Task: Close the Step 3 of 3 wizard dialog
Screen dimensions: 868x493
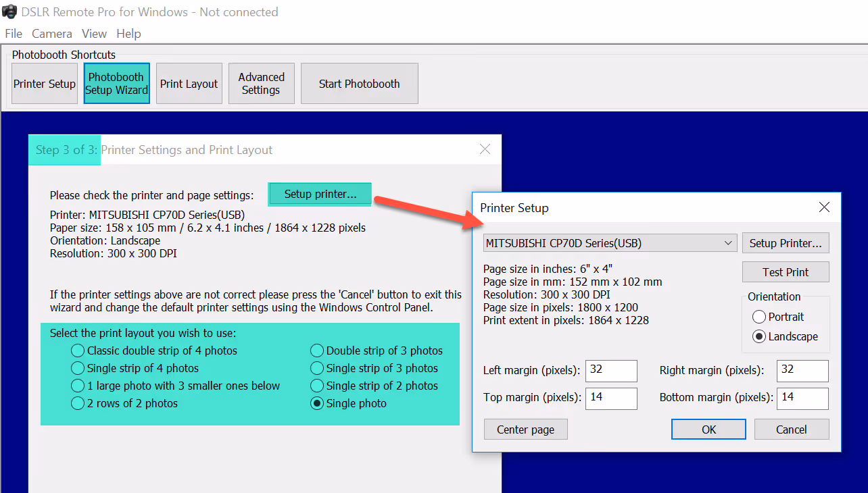Action: [485, 149]
